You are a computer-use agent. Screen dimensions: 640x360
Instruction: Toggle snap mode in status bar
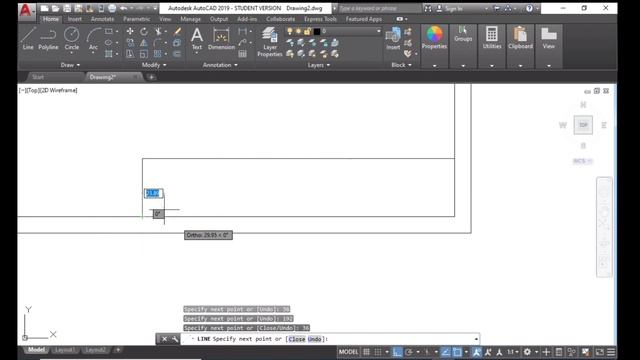(378, 352)
